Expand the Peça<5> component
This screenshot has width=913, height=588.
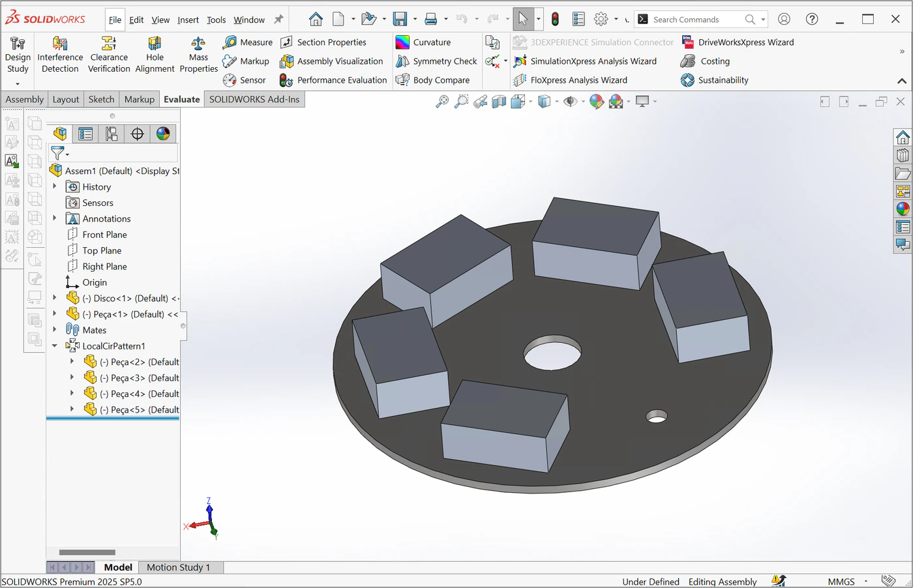(x=72, y=409)
